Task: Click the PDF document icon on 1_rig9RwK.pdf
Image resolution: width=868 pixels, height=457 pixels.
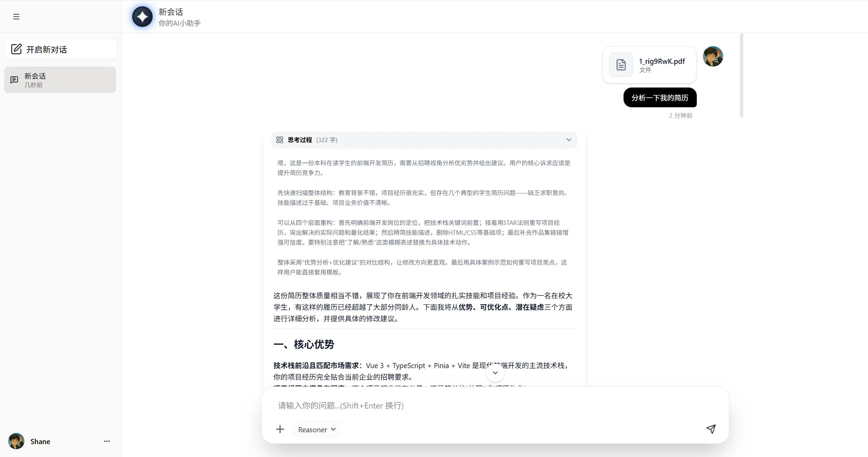Action: point(620,64)
